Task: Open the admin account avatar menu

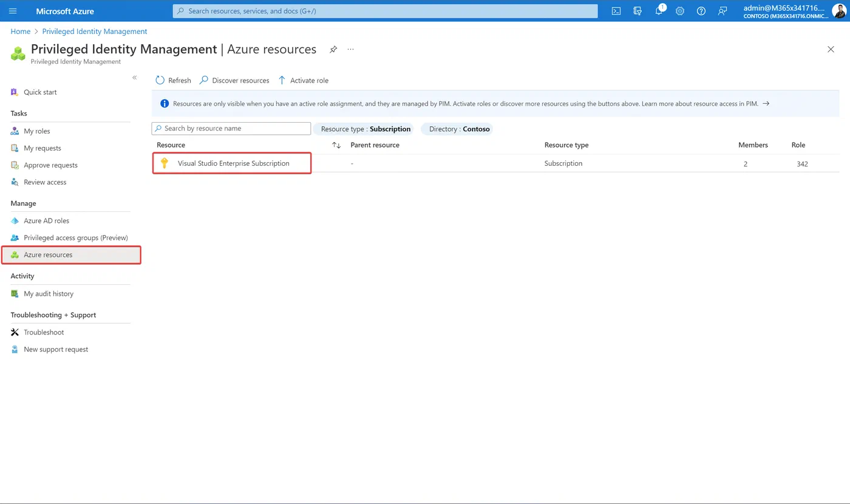Action: (x=839, y=11)
